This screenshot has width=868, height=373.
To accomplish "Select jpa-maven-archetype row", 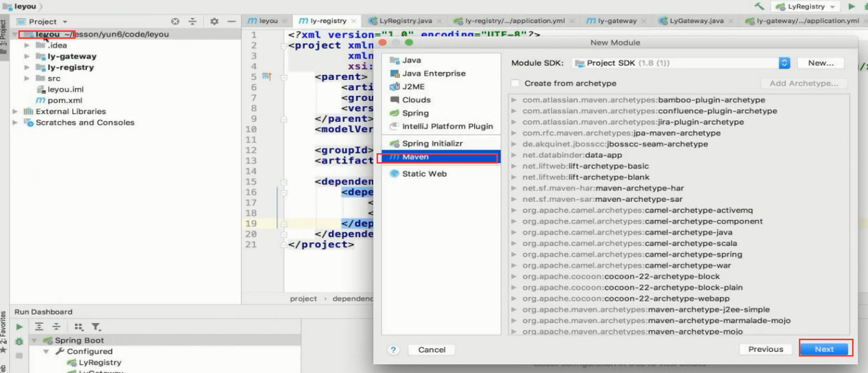I will click(679, 133).
